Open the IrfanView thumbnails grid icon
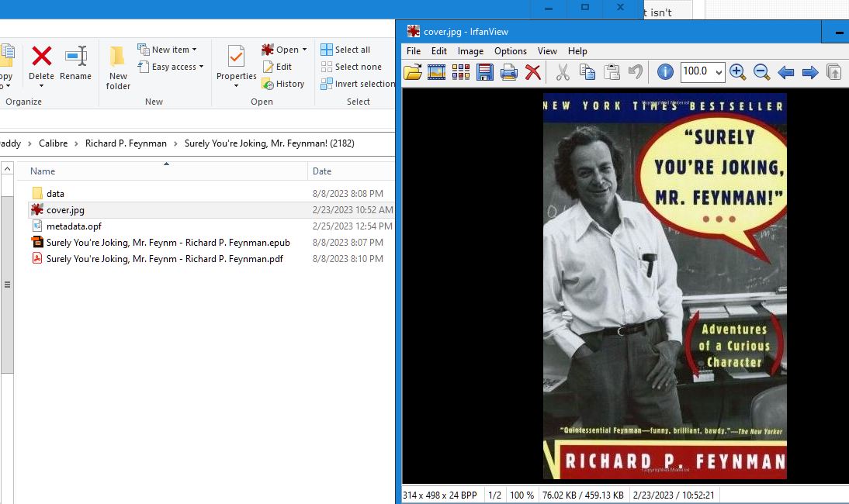Image resolution: width=849 pixels, height=504 pixels. tap(461, 72)
